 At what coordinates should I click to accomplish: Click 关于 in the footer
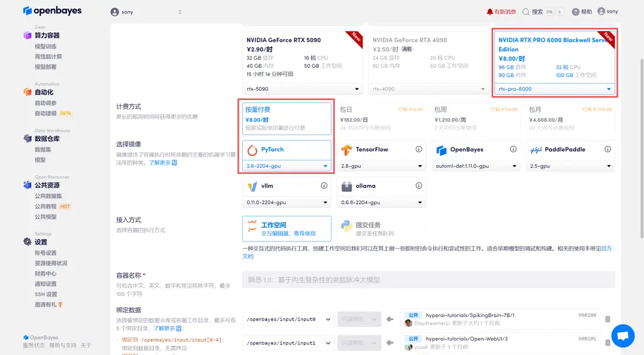[x=86, y=346]
